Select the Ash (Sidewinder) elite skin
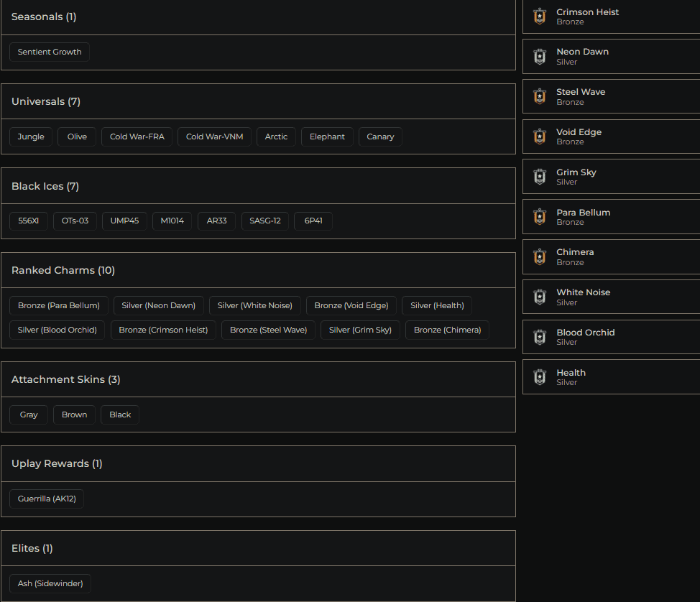700x602 pixels. coord(50,583)
